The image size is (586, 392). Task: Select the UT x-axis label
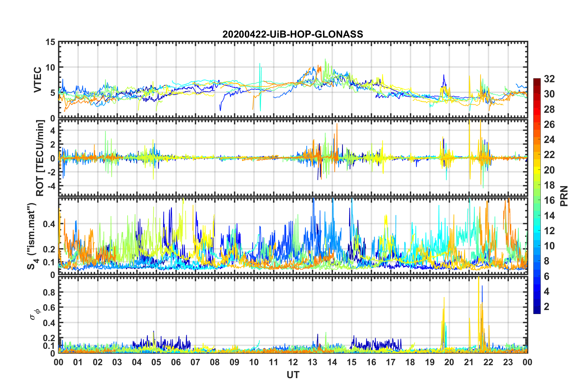(x=293, y=375)
